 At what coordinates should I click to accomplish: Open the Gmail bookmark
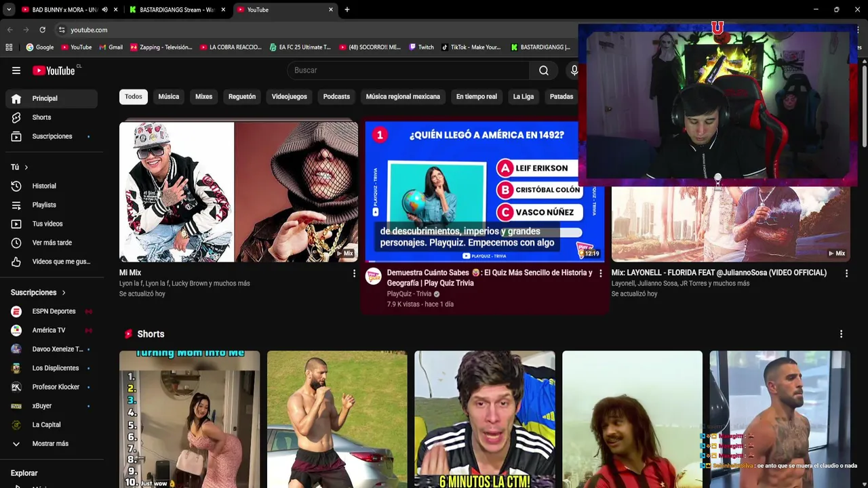(x=111, y=47)
